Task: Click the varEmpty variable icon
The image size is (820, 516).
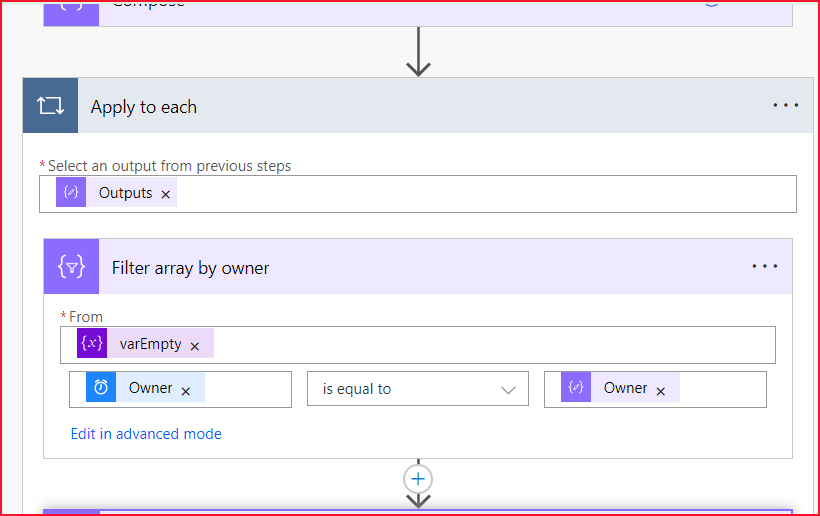Action: 92,343
